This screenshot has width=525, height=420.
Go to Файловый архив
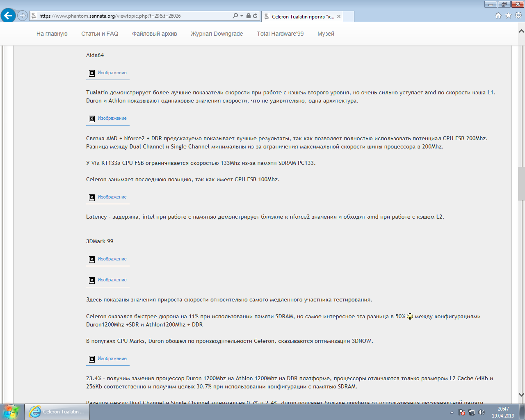(155, 34)
